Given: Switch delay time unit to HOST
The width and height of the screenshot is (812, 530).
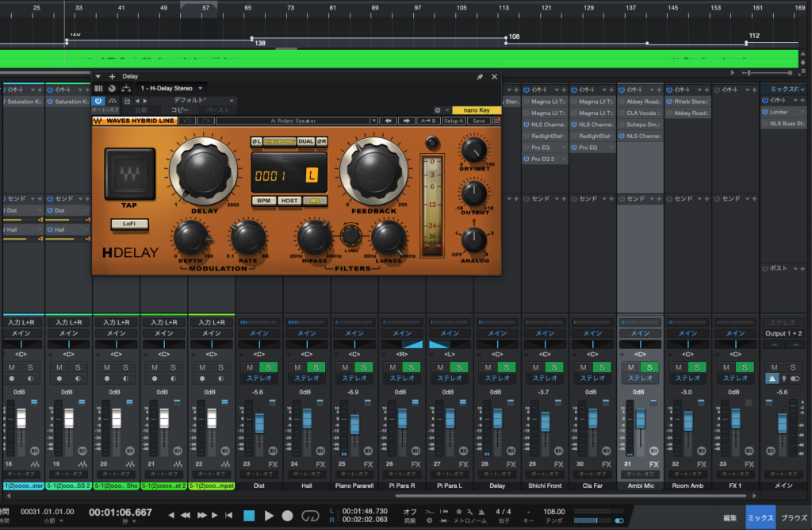Looking at the screenshot, I should [x=289, y=201].
